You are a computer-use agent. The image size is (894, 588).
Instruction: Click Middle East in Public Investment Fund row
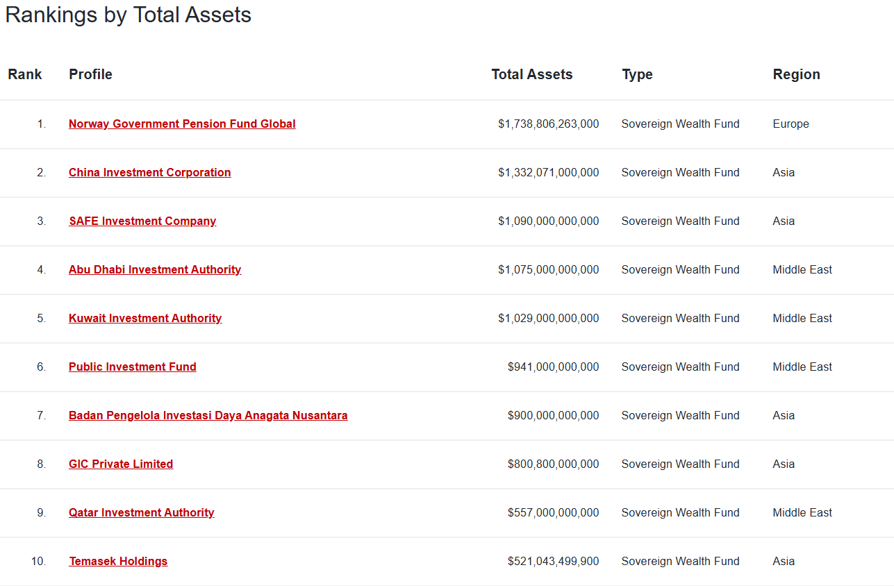click(x=802, y=367)
